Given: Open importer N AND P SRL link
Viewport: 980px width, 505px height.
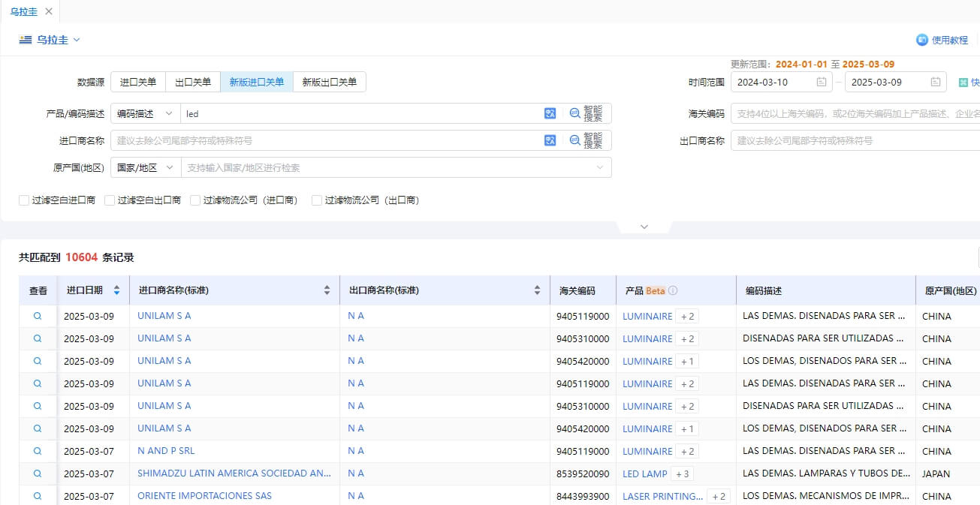Looking at the screenshot, I should tap(166, 451).
